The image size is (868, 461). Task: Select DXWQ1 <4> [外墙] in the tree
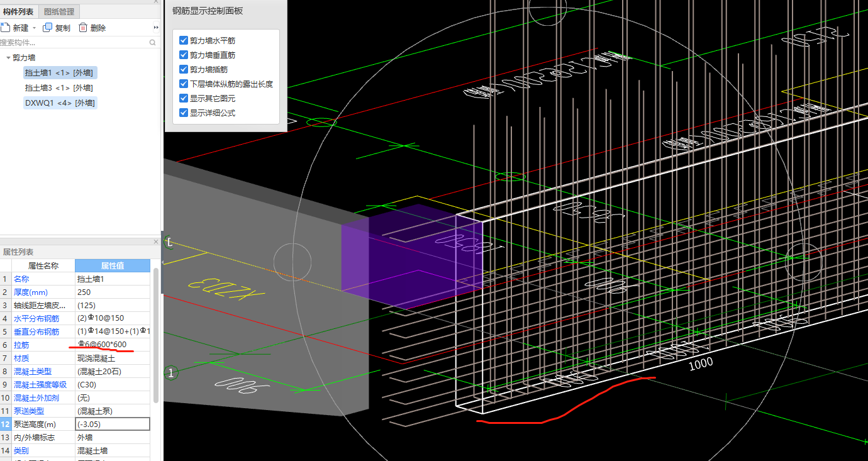tap(60, 103)
